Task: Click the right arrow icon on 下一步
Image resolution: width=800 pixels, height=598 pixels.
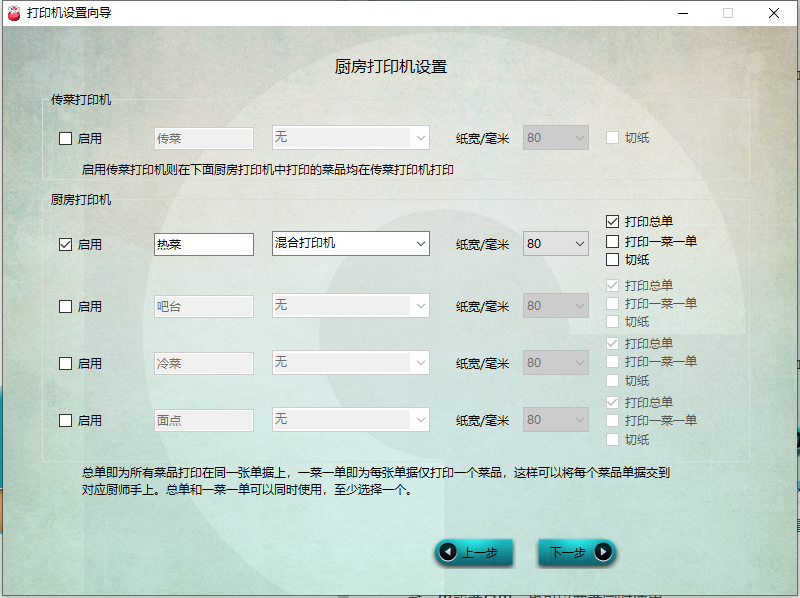Action: [602, 552]
